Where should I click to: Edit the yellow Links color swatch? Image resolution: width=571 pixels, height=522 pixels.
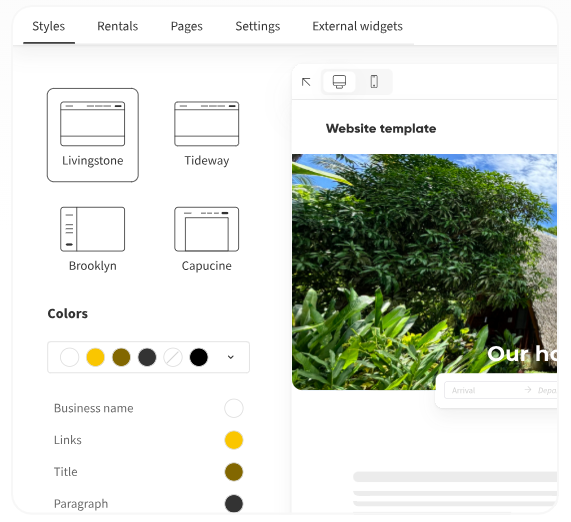(x=233, y=440)
